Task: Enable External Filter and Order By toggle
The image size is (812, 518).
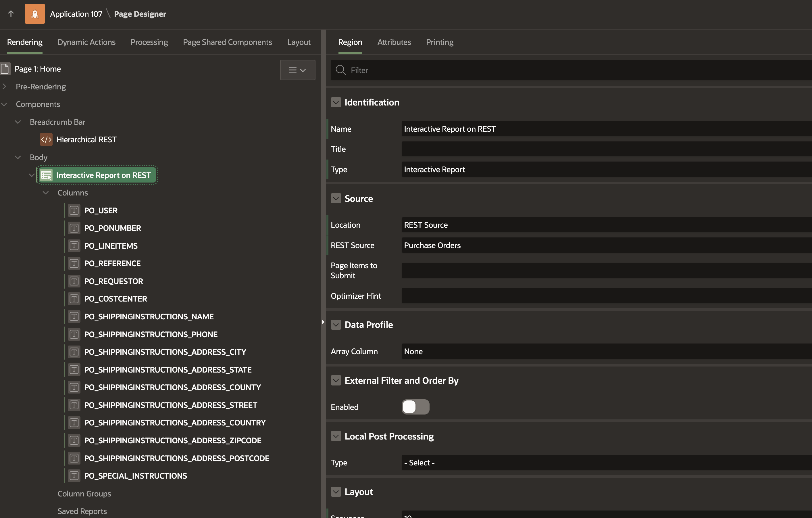Action: [x=415, y=407]
